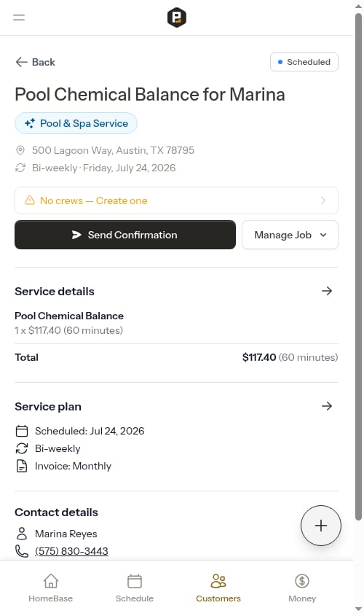Open the 'No crews — Create one' banner
Image resolution: width=364 pixels, height=616 pixels.
pos(176,200)
